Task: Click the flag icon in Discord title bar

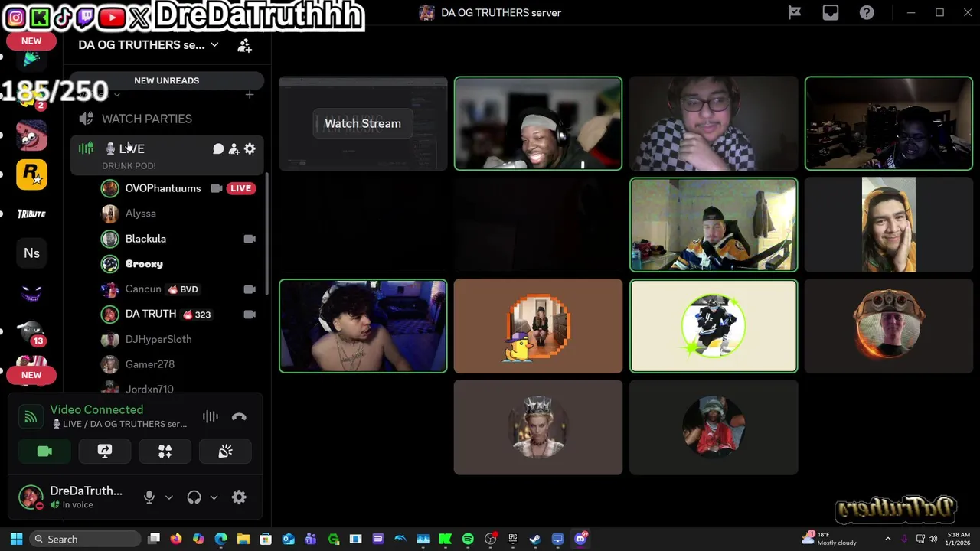Action: click(x=795, y=12)
